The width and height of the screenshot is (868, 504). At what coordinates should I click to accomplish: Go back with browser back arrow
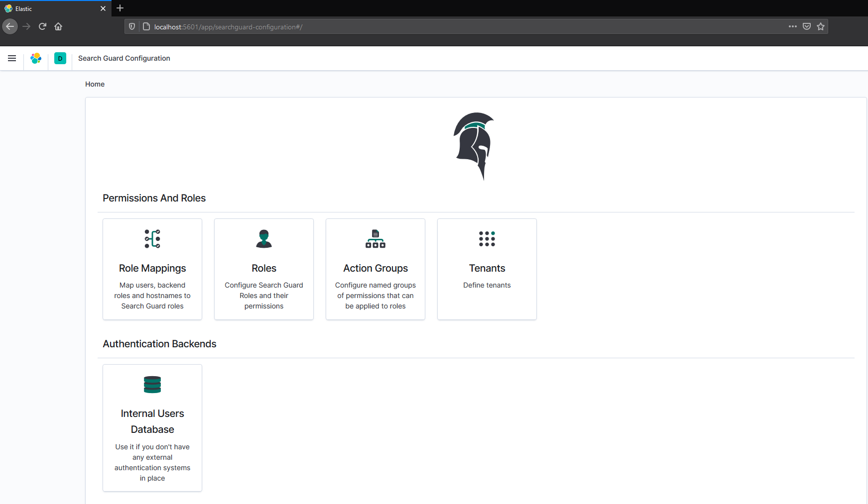[x=10, y=26]
